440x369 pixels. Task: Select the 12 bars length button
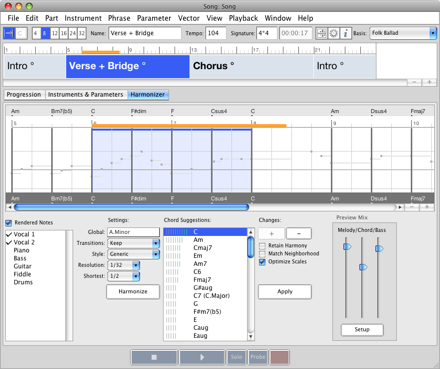coord(55,33)
